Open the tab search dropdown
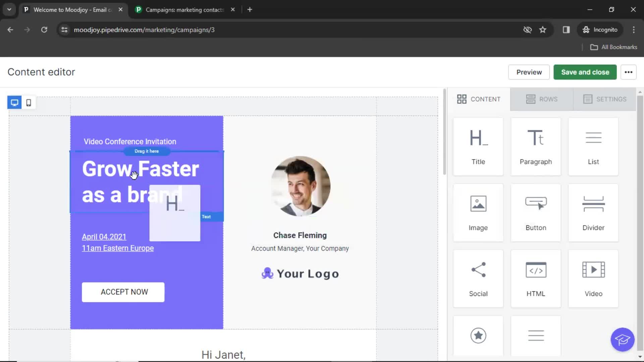 click(9, 10)
